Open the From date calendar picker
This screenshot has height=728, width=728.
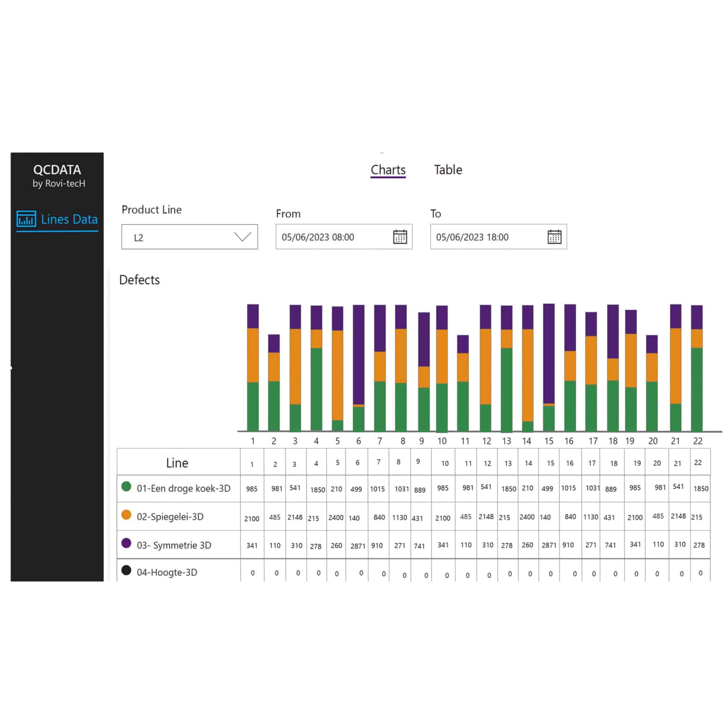point(400,237)
